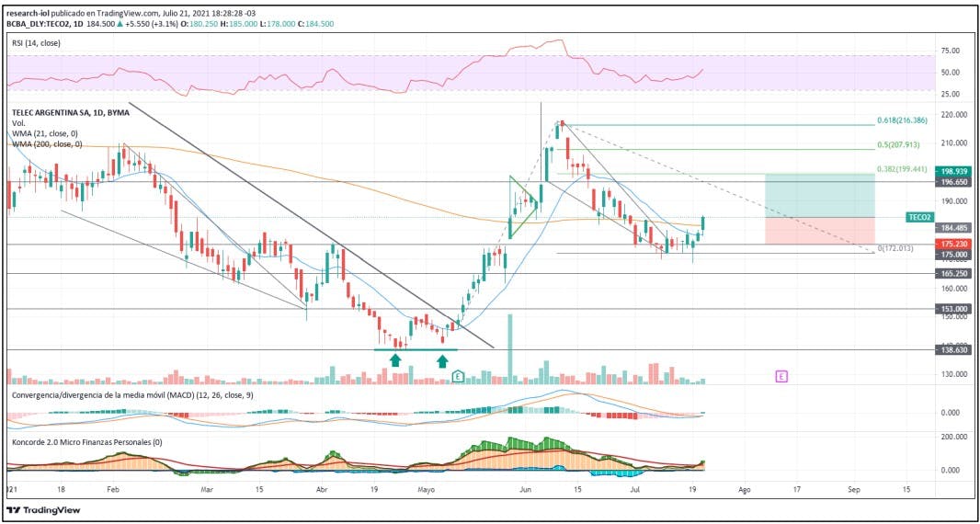Viewport: 980px width, 524px height.
Task: Click the 184.485 price label
Action: pos(952,228)
